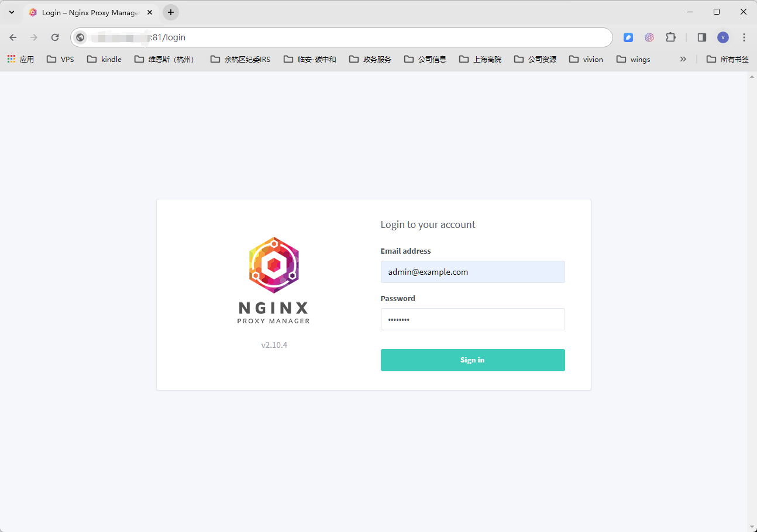Close the Nginx Proxy Manager tab
This screenshot has width=757, height=532.
point(150,12)
